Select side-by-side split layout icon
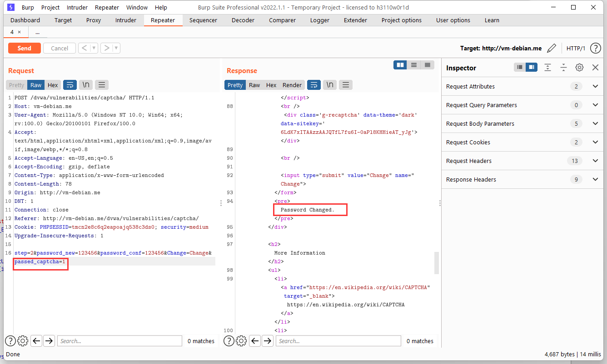607x364 pixels. (400, 65)
